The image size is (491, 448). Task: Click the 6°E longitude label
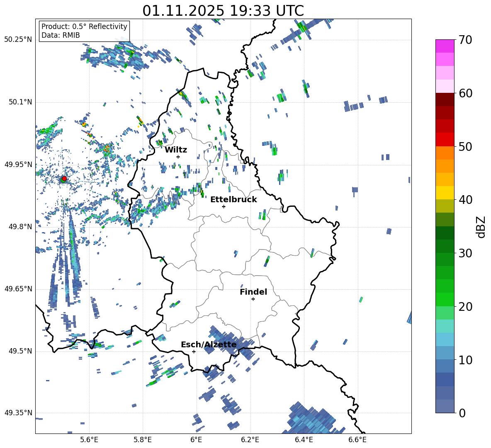[196, 440]
